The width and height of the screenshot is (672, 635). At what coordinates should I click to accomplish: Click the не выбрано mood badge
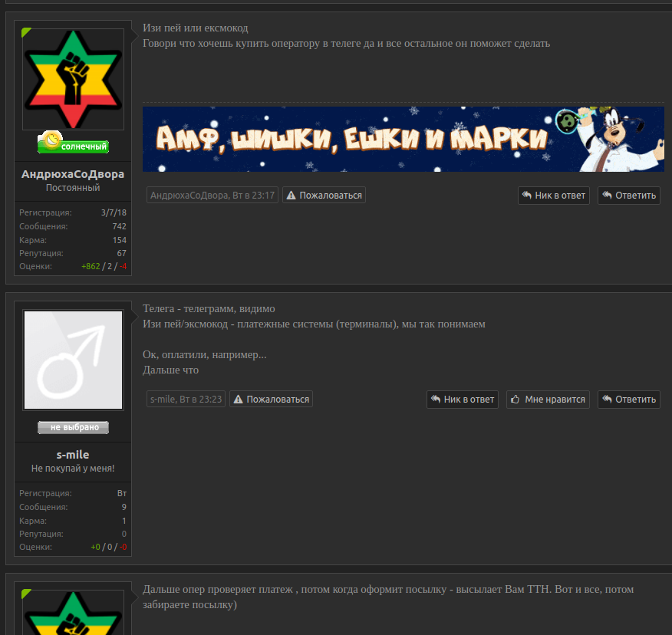[74, 427]
